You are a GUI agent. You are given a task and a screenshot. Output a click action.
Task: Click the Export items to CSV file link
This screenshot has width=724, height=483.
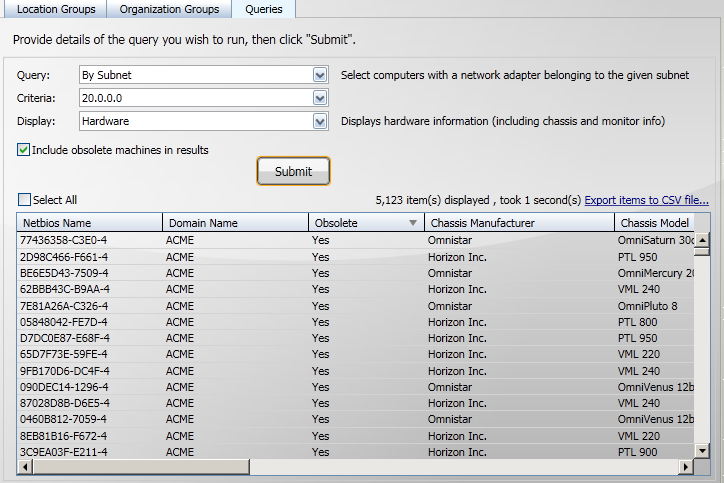point(646,200)
